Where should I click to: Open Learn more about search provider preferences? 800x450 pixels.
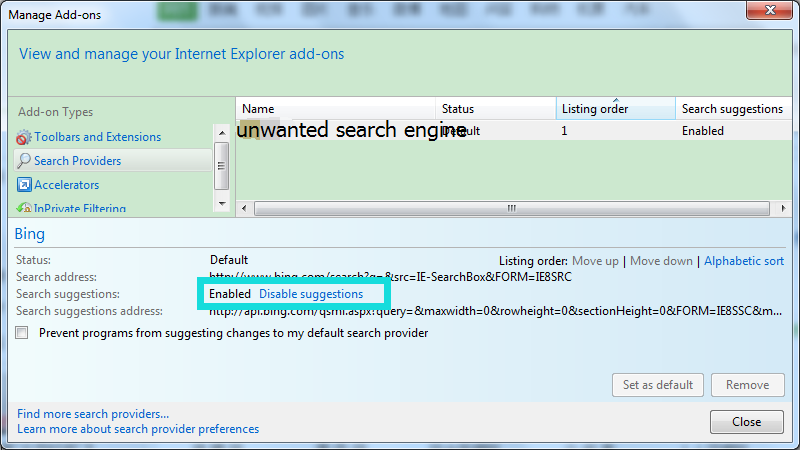pyautogui.click(x=138, y=429)
